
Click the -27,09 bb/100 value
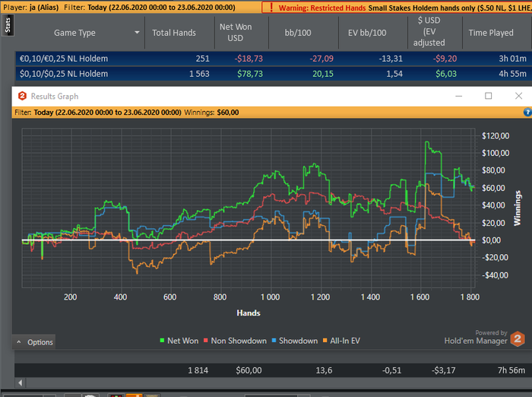pos(321,59)
